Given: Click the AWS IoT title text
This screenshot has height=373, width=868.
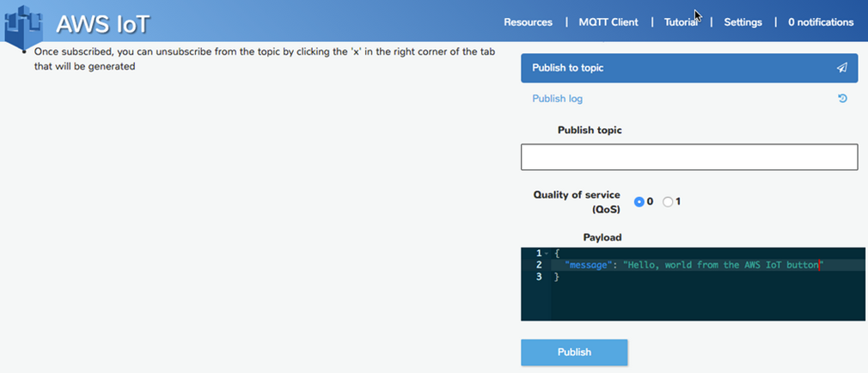Looking at the screenshot, I should tap(103, 25).
